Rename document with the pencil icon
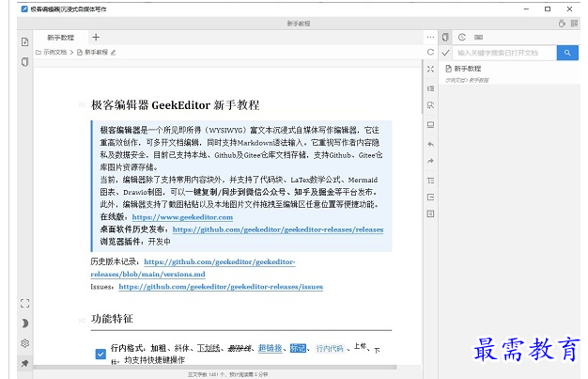 click(x=114, y=53)
